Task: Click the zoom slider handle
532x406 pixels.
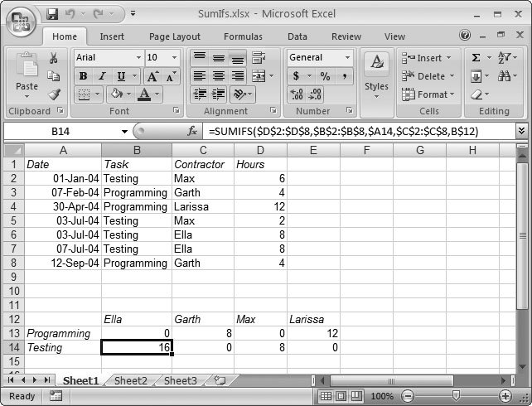Action: pyautogui.click(x=455, y=396)
